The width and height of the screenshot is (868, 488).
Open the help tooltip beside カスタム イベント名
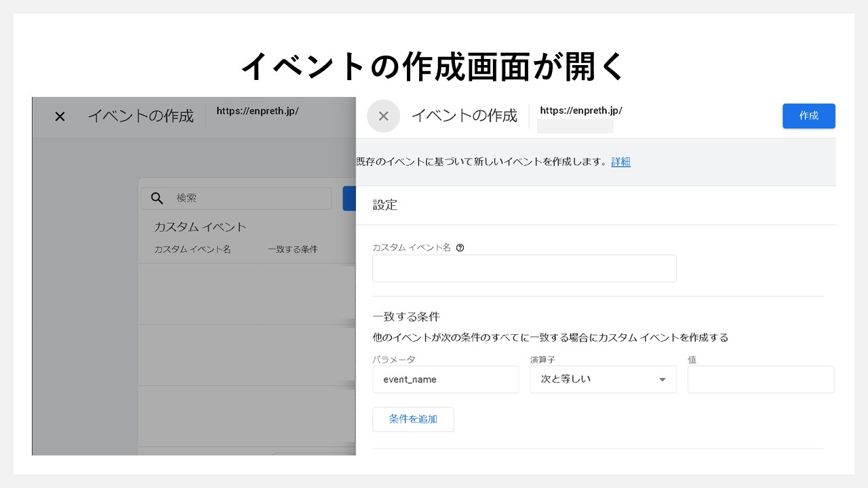tap(460, 247)
